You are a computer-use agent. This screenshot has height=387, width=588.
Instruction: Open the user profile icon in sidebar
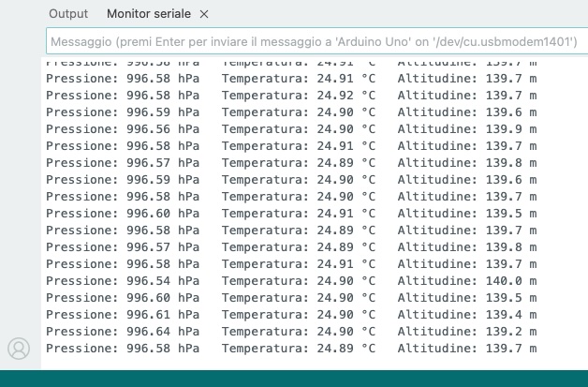click(x=19, y=349)
